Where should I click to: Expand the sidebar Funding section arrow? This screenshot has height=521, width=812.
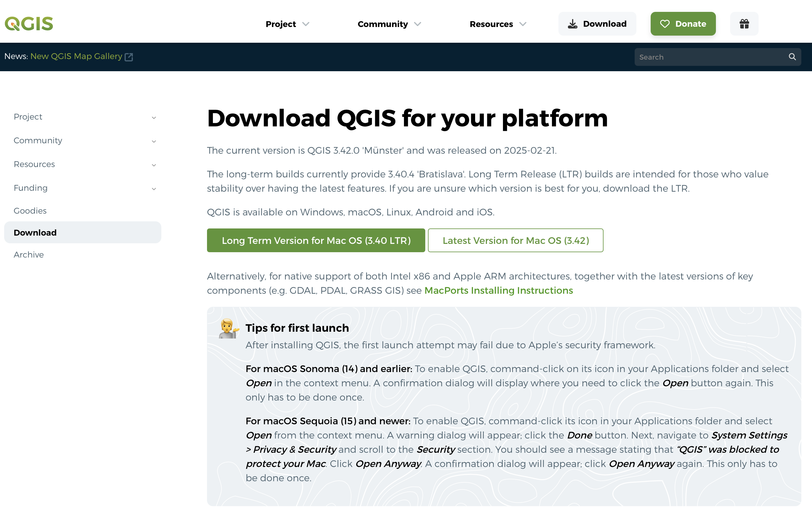point(154,189)
